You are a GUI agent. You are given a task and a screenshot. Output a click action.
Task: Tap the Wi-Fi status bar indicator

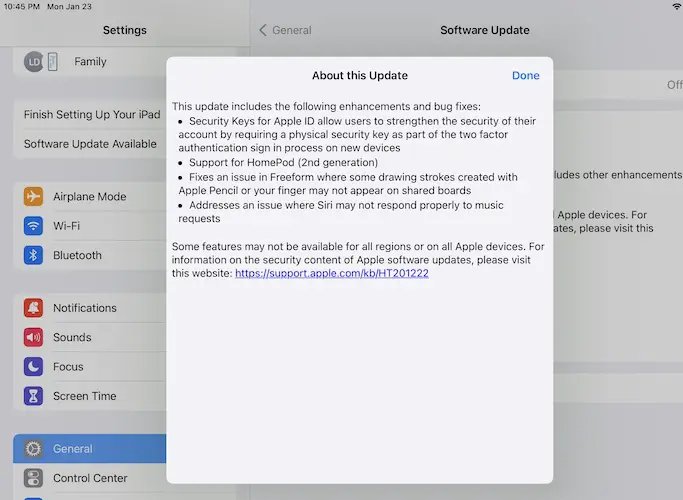pyautogui.click(x=675, y=7)
